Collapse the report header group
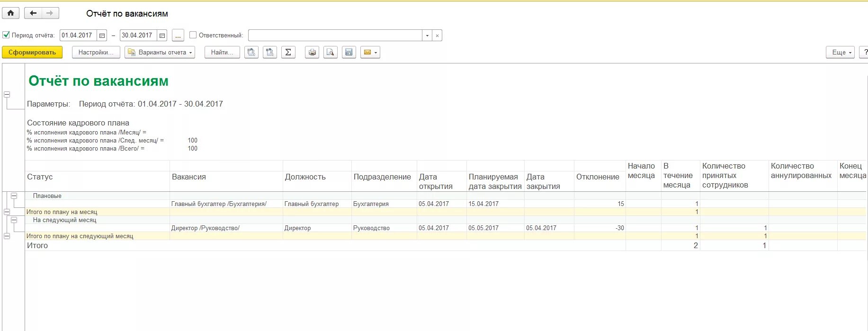868x331 pixels. [7, 94]
